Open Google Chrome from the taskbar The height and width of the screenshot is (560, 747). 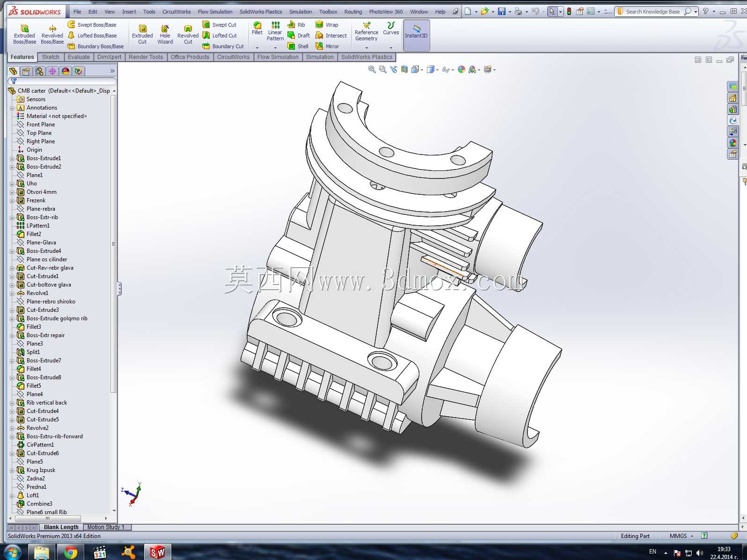71,553
